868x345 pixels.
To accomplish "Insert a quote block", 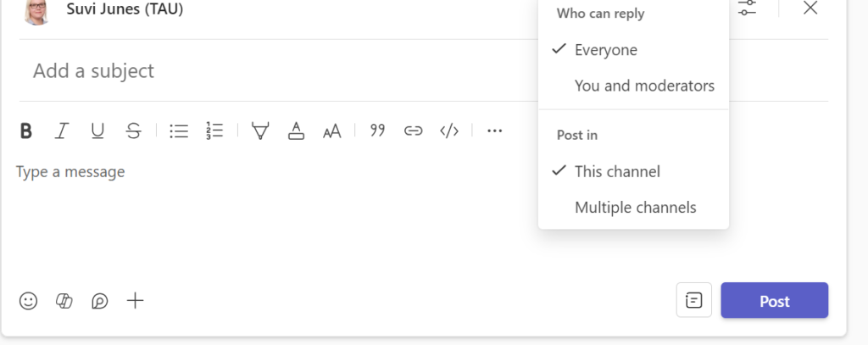I will pyautogui.click(x=377, y=131).
